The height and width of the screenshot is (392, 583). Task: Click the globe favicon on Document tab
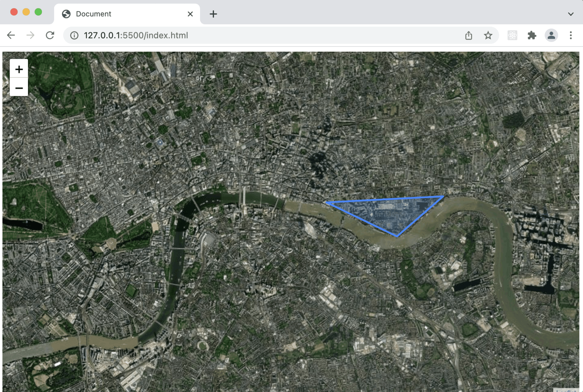coord(66,14)
